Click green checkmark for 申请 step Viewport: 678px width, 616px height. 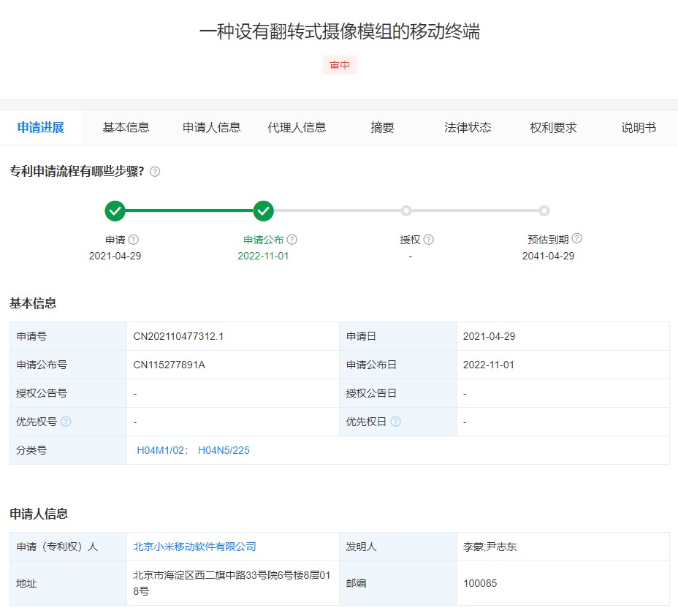(x=115, y=211)
